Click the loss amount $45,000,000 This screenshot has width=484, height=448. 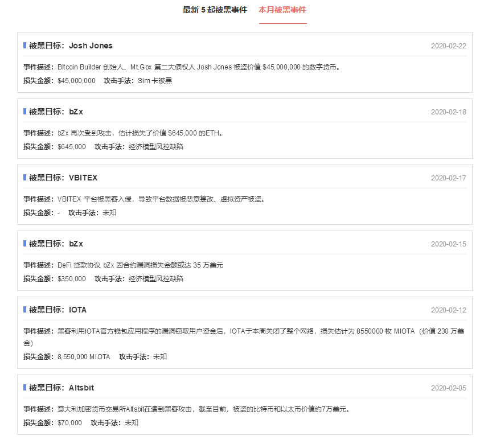pos(76,81)
